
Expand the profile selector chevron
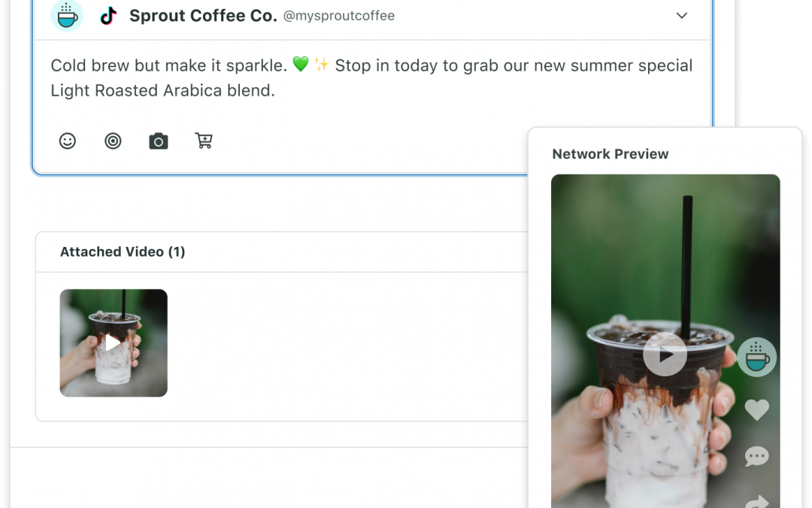click(682, 16)
